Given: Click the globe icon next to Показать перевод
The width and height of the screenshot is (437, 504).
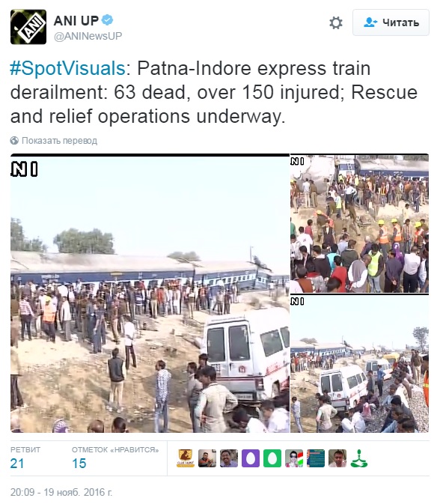Looking at the screenshot, I should tap(14, 141).
